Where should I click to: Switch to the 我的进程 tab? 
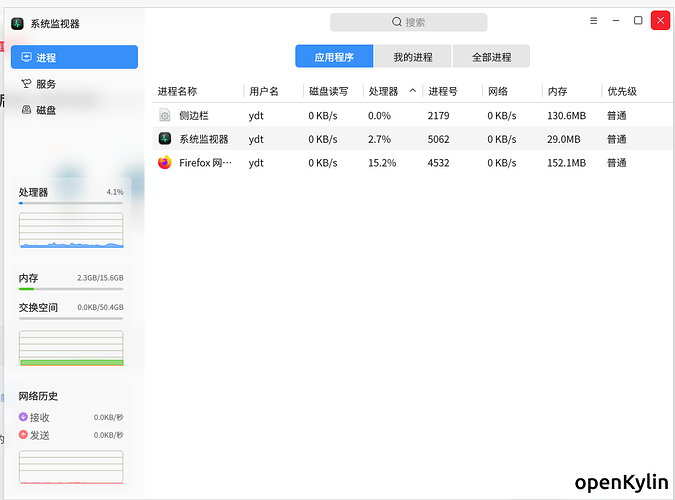(412, 56)
